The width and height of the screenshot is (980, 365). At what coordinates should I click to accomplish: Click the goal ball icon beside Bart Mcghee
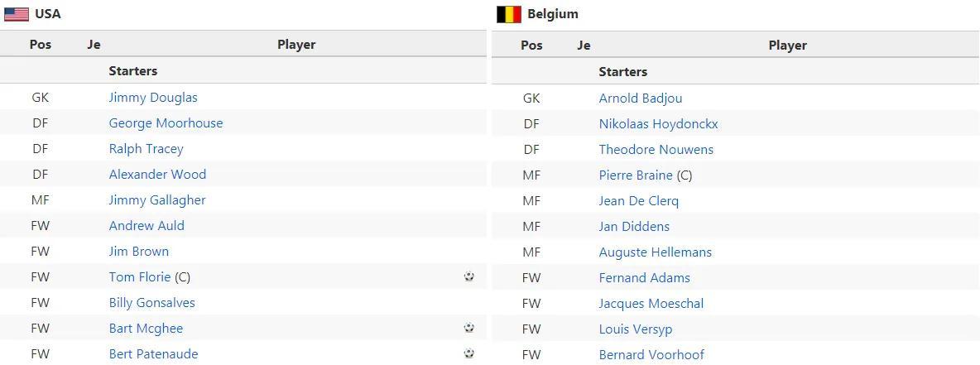pyautogui.click(x=469, y=328)
